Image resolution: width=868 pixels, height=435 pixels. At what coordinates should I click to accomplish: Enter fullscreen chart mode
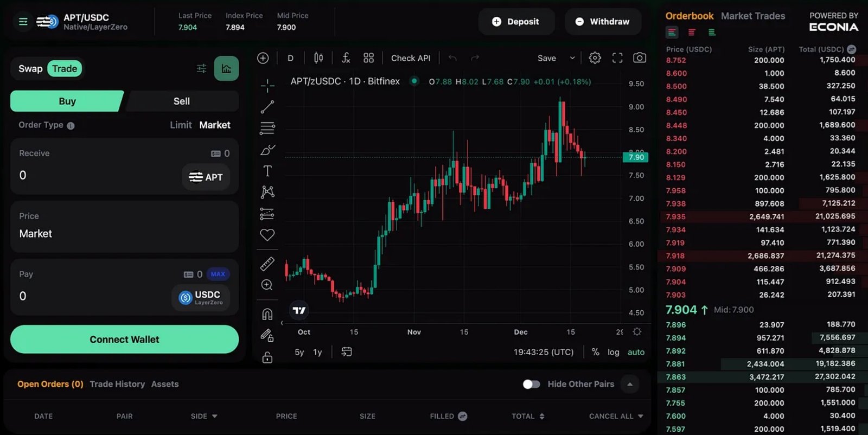[617, 58]
